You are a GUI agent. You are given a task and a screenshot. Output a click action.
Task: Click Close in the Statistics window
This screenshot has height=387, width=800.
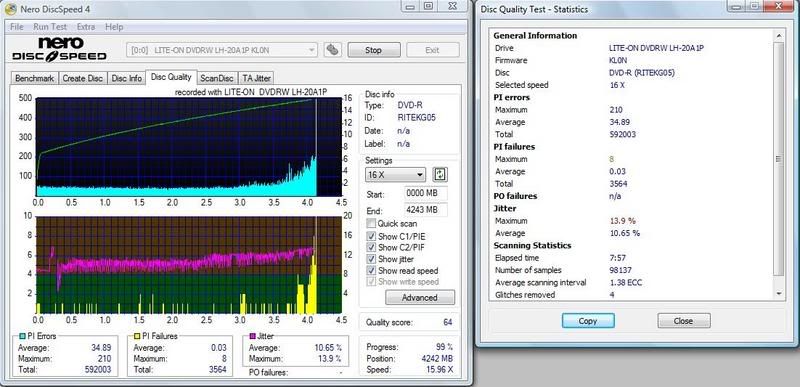tap(684, 321)
